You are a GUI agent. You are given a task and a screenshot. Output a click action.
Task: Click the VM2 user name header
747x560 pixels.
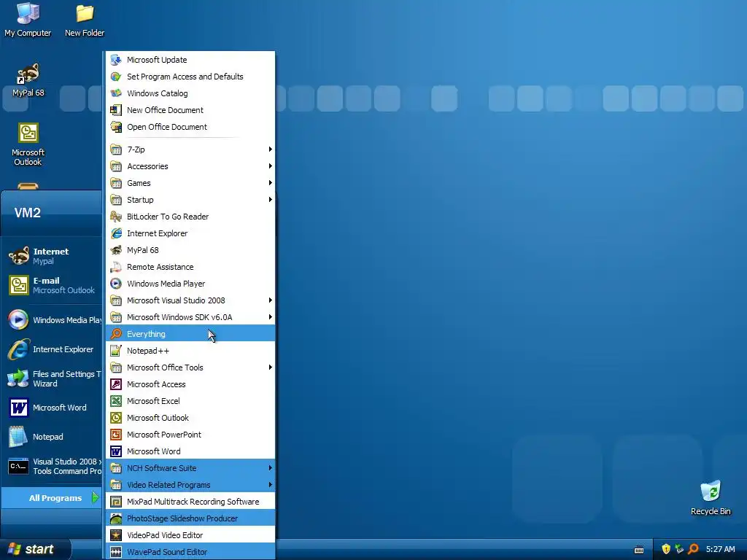[x=27, y=213]
